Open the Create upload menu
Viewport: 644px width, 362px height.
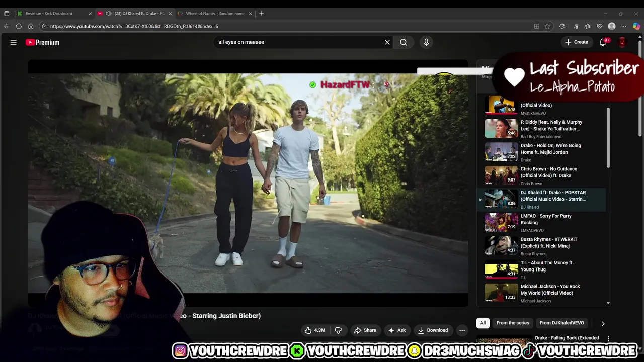pos(577,42)
